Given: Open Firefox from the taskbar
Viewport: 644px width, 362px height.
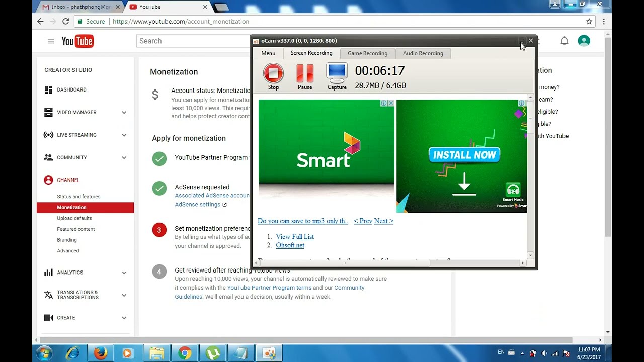Looking at the screenshot, I should pos(100,353).
